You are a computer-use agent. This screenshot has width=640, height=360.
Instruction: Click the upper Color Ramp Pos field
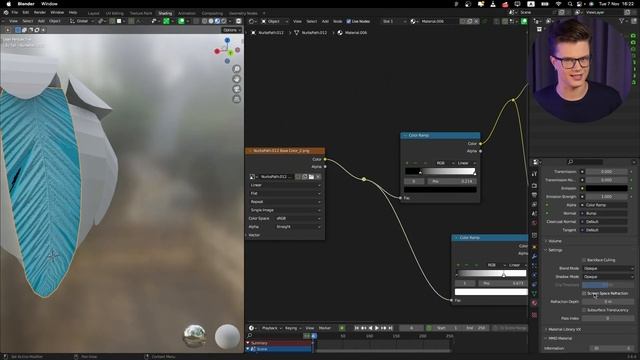point(451,181)
